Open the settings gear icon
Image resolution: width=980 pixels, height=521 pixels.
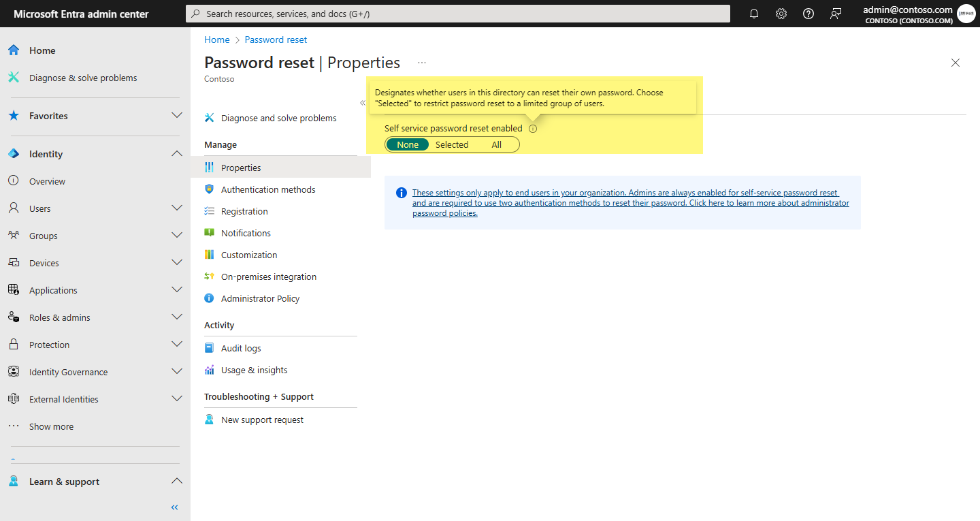pos(781,14)
